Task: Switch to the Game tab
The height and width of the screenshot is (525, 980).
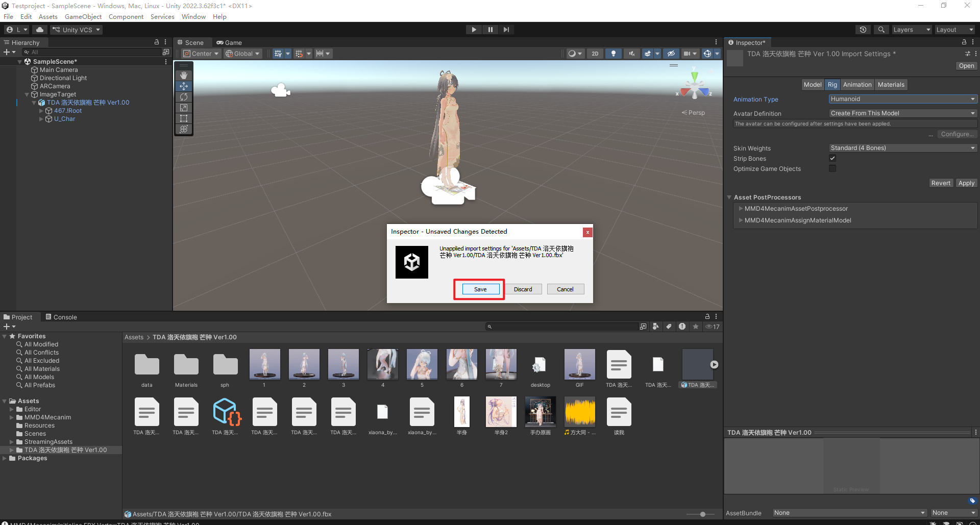Action: coord(229,42)
